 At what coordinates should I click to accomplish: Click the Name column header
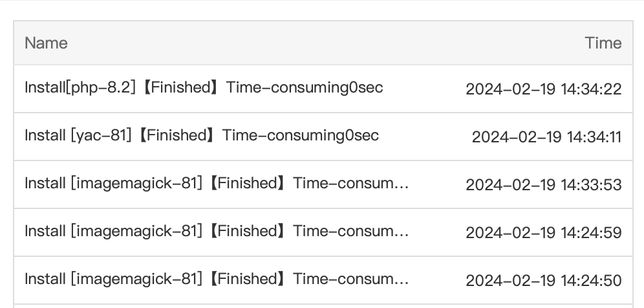click(46, 43)
